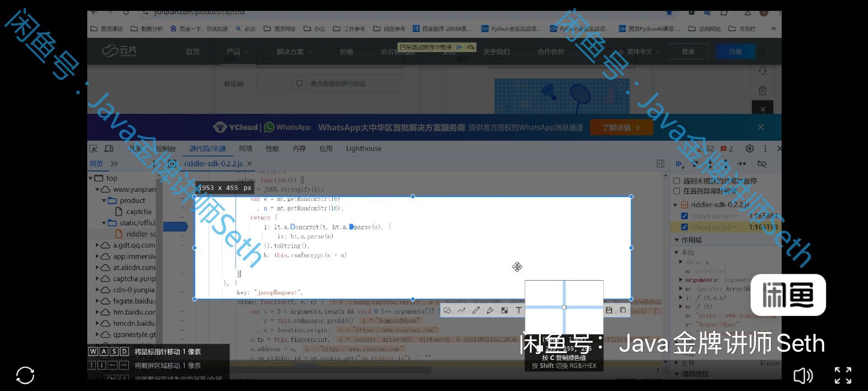
Task: Collapse www.yunpian domain tree node
Action: [x=97, y=190]
